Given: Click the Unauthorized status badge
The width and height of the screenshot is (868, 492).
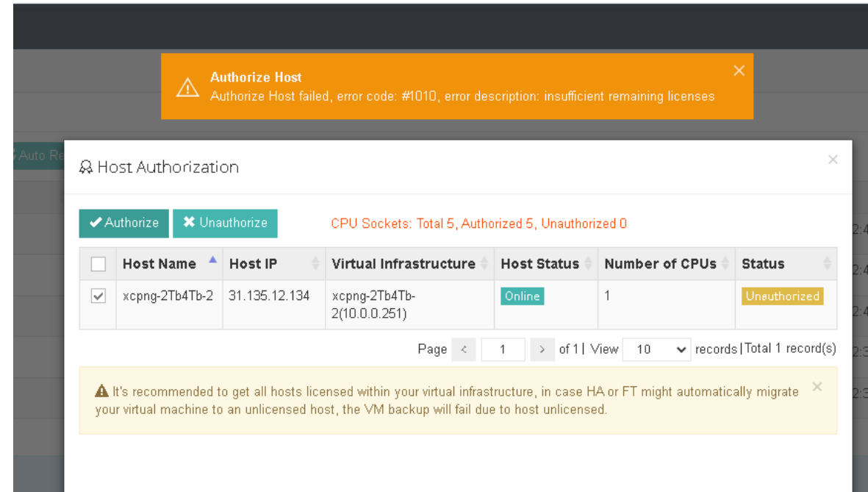Looking at the screenshot, I should pos(782,296).
